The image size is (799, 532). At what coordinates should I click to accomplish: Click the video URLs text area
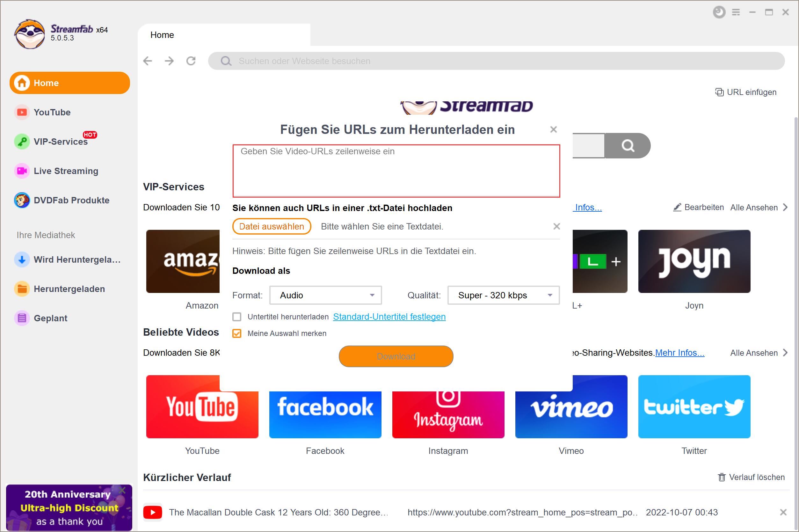click(396, 171)
